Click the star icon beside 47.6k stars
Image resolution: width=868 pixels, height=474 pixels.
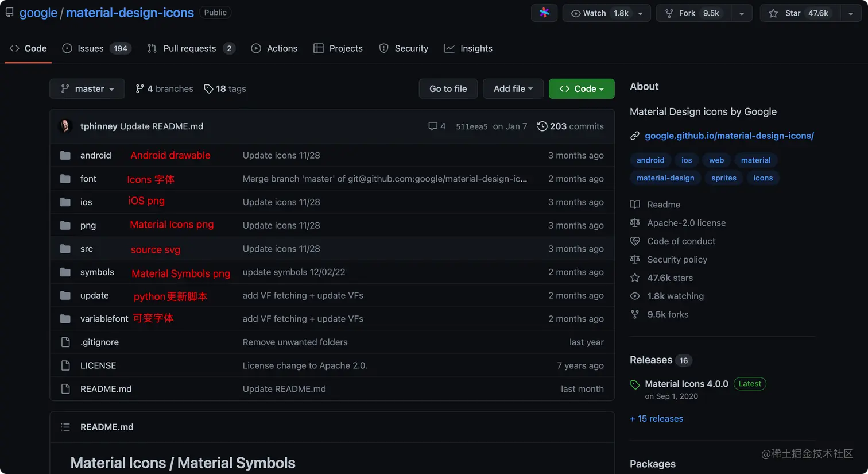[635, 278]
